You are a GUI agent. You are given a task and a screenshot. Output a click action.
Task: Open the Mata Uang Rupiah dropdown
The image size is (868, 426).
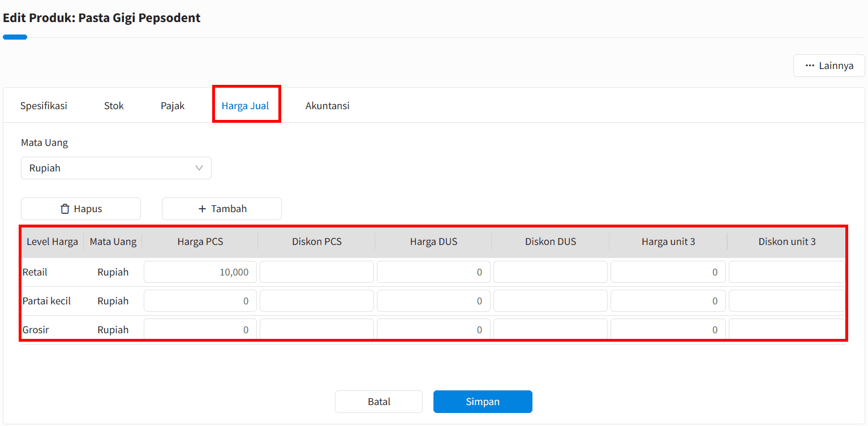[x=116, y=168]
